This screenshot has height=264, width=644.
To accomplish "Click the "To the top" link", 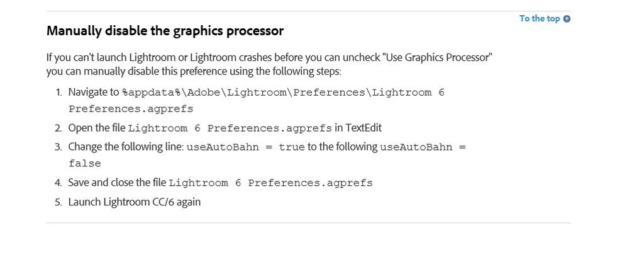I will pyautogui.click(x=539, y=18).
